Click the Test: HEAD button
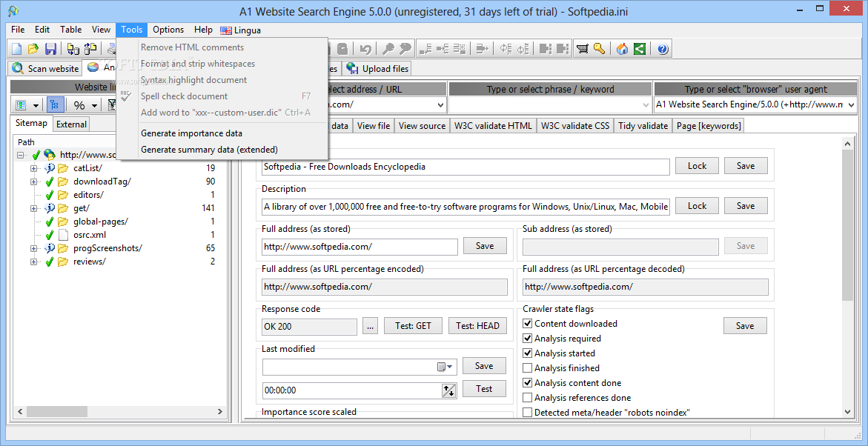Viewport: 868px width, 446px height. point(477,326)
